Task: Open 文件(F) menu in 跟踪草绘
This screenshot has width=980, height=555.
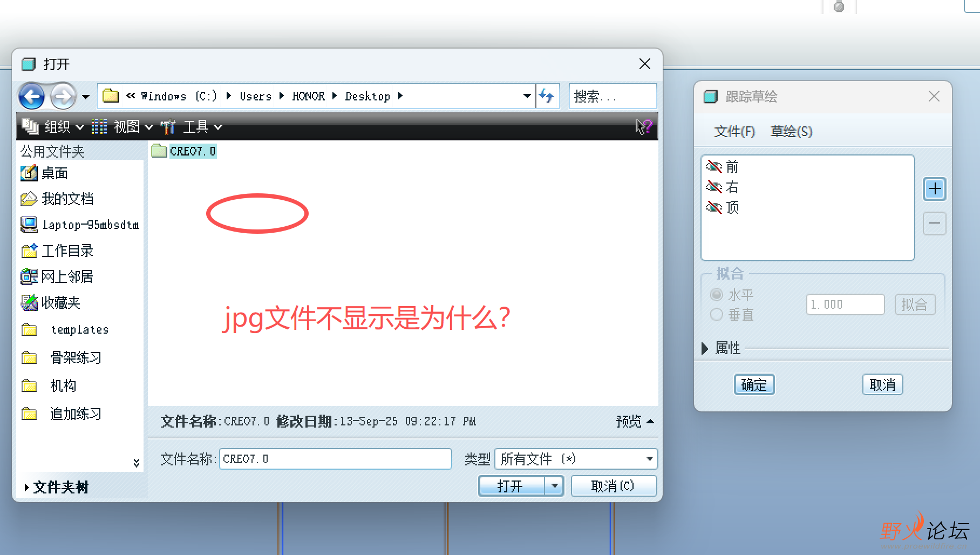Action: pyautogui.click(x=734, y=131)
